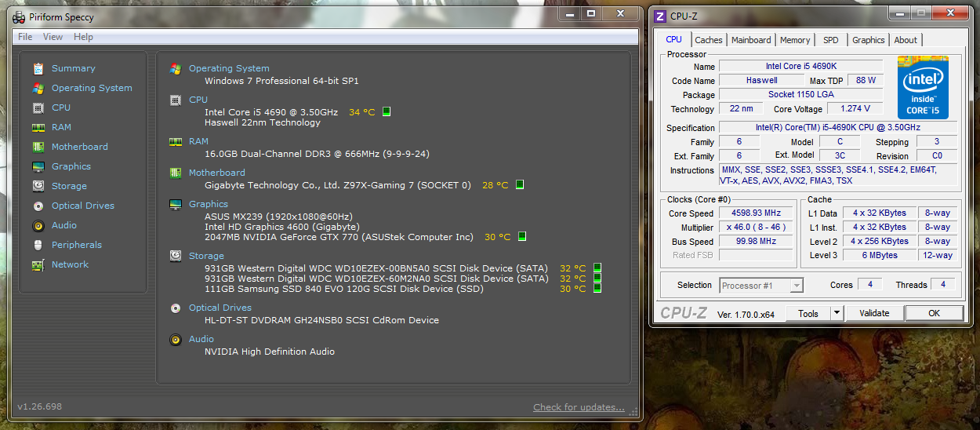Open the RAM heading link in summary

coord(198,141)
